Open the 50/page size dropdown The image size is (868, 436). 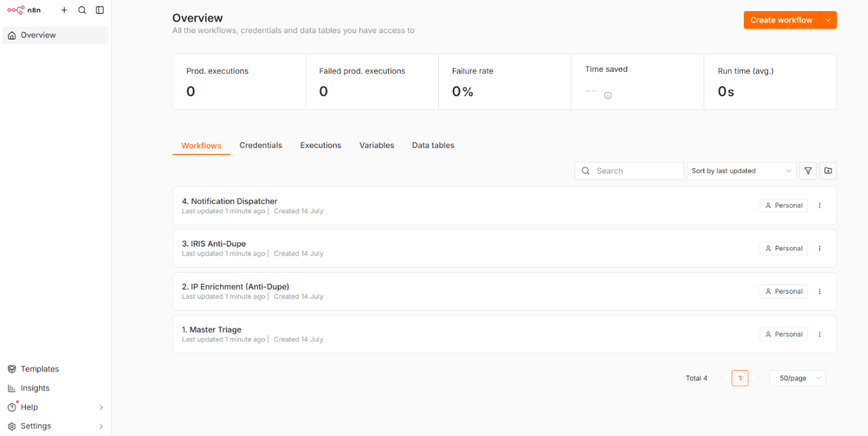[x=798, y=378]
